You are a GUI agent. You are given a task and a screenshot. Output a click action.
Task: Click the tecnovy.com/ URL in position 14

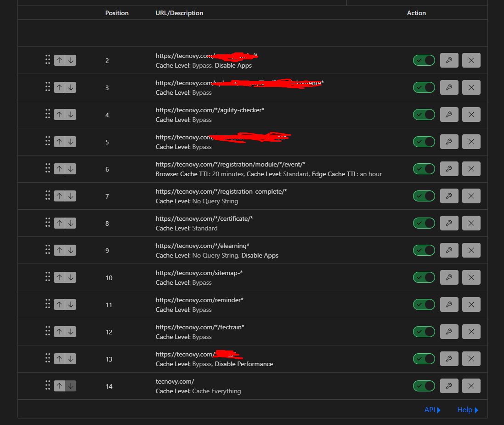coord(175,382)
